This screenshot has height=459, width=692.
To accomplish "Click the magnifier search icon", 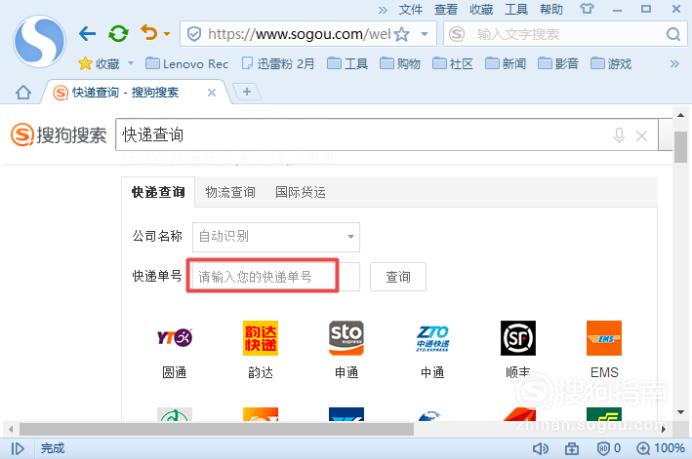I will coord(673,34).
